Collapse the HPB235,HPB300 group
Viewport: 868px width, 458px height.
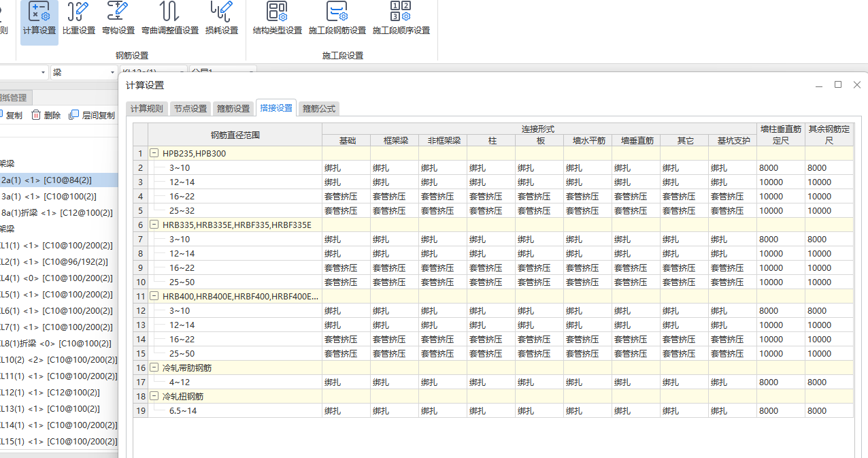[154, 154]
